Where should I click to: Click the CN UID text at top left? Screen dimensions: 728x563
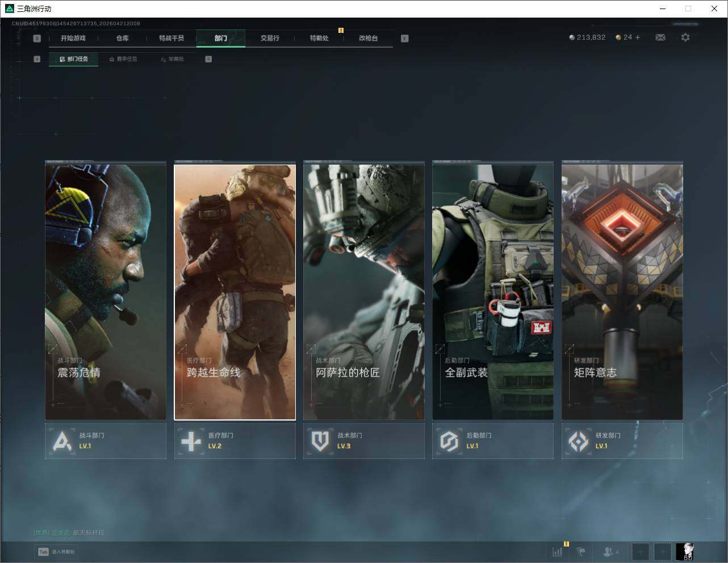point(76,24)
